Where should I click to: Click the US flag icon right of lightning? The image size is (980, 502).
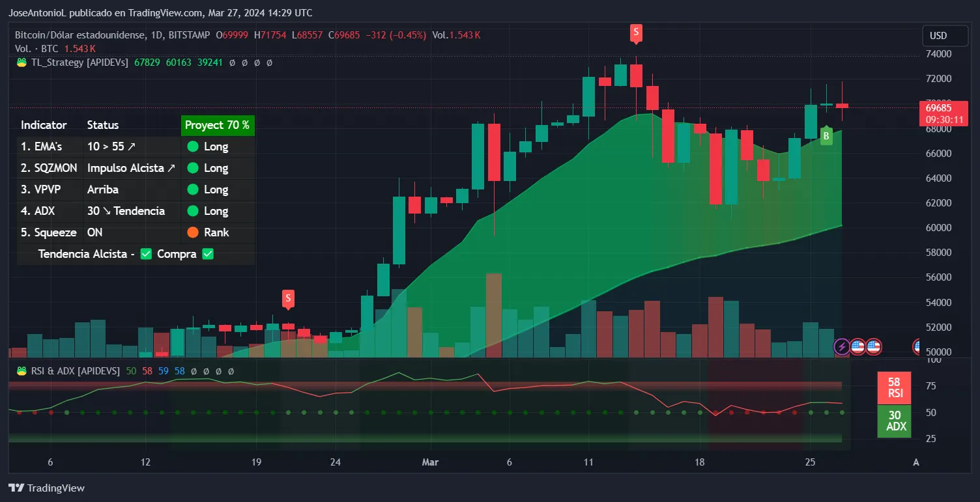857,347
